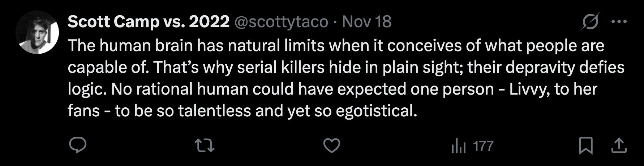Screen dimensions: 644x166
Task: Open the "Scott Camp vs. 2022" display name
Action: click(x=149, y=22)
